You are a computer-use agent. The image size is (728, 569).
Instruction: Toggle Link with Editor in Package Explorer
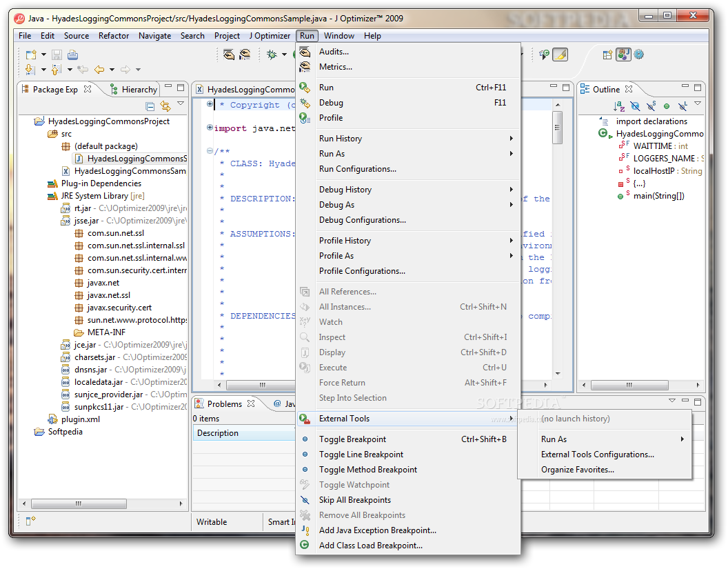[165, 106]
